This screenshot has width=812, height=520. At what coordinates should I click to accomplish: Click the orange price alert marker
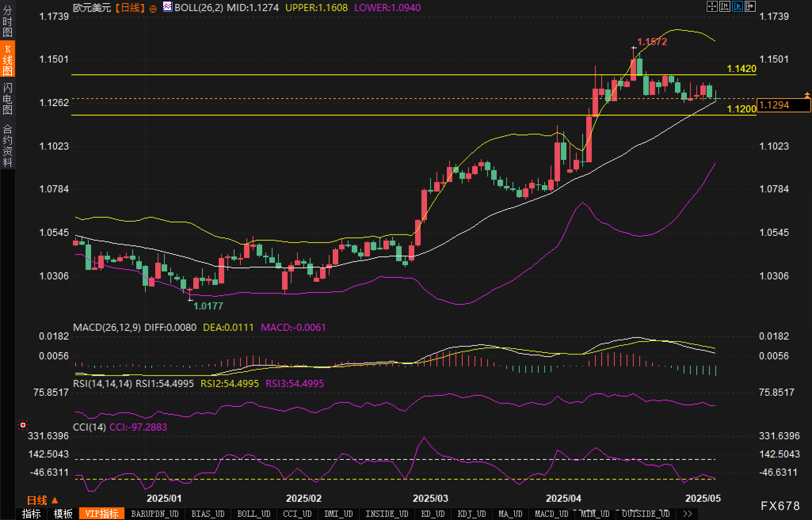(x=807, y=95)
